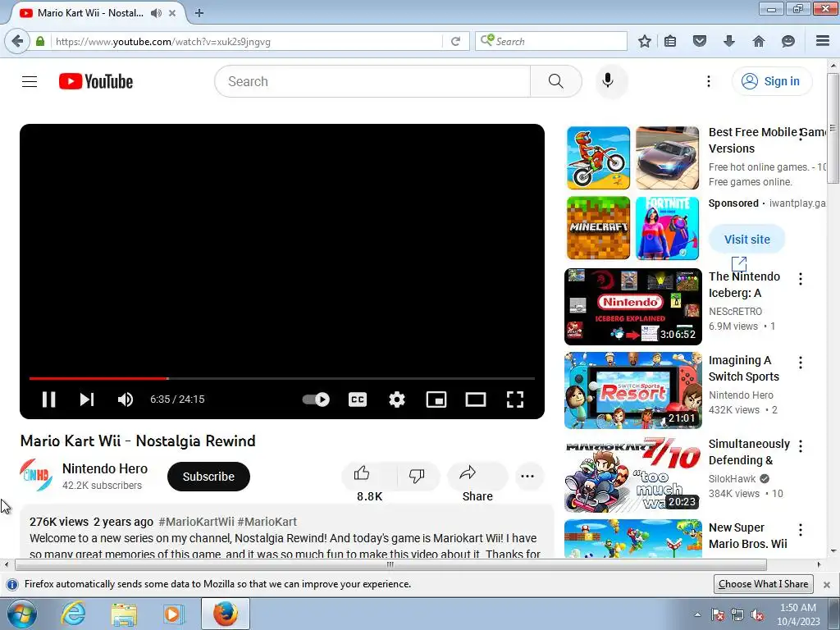Open Windows Explorer from taskbar
This screenshot has height=630, width=840.
[124, 614]
